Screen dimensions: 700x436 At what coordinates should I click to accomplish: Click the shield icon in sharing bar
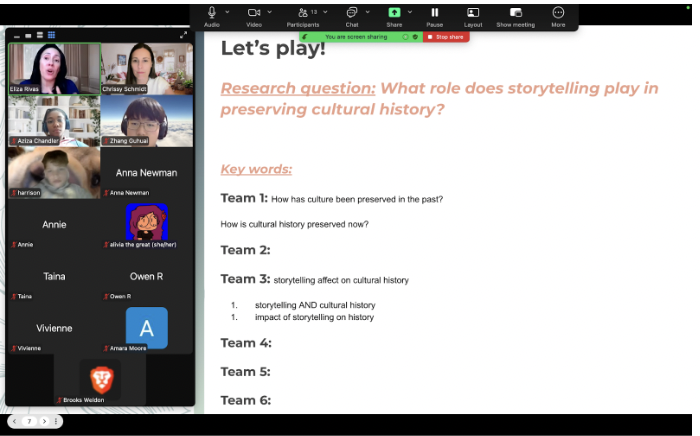tap(415, 37)
